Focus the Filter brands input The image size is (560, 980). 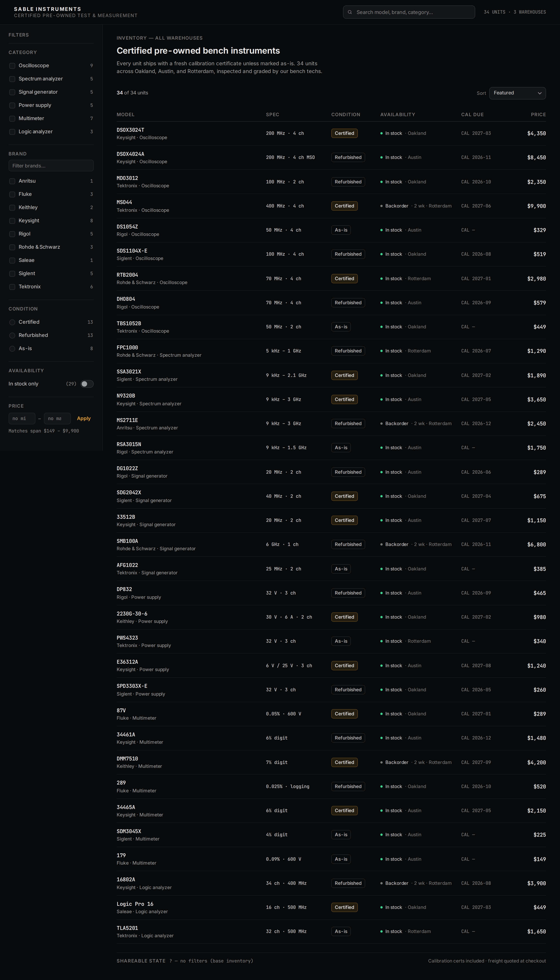51,166
